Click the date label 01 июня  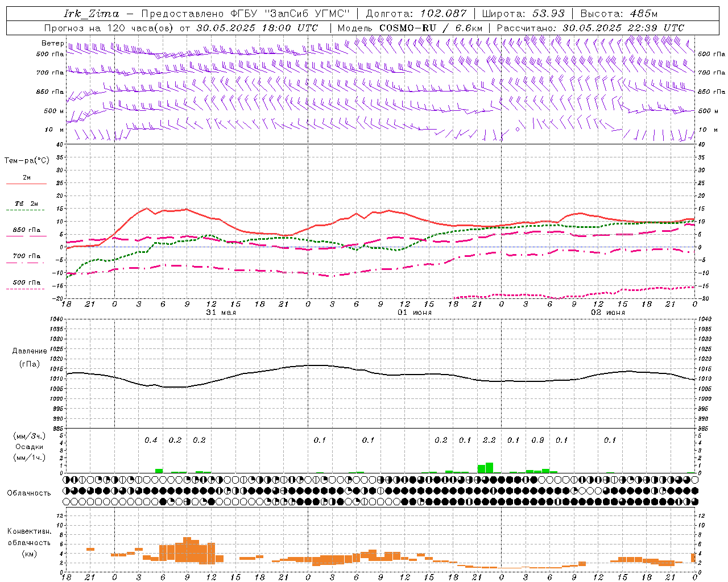pos(414,313)
